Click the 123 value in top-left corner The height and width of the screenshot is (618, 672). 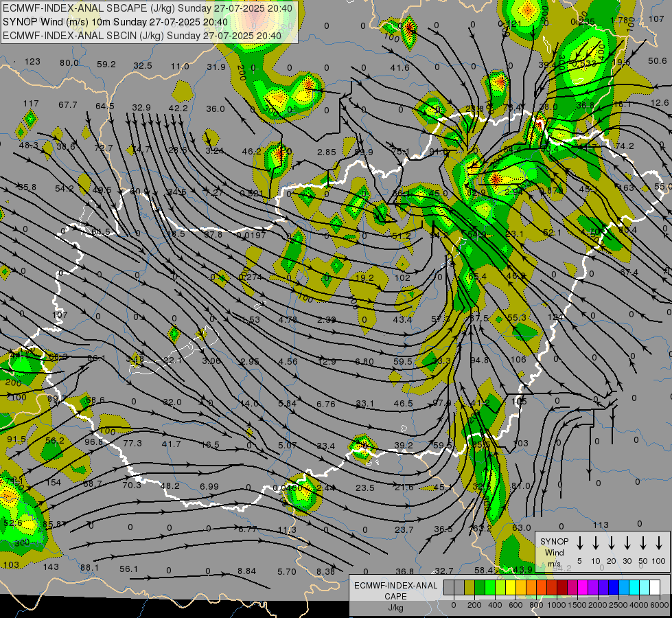[x=32, y=62]
